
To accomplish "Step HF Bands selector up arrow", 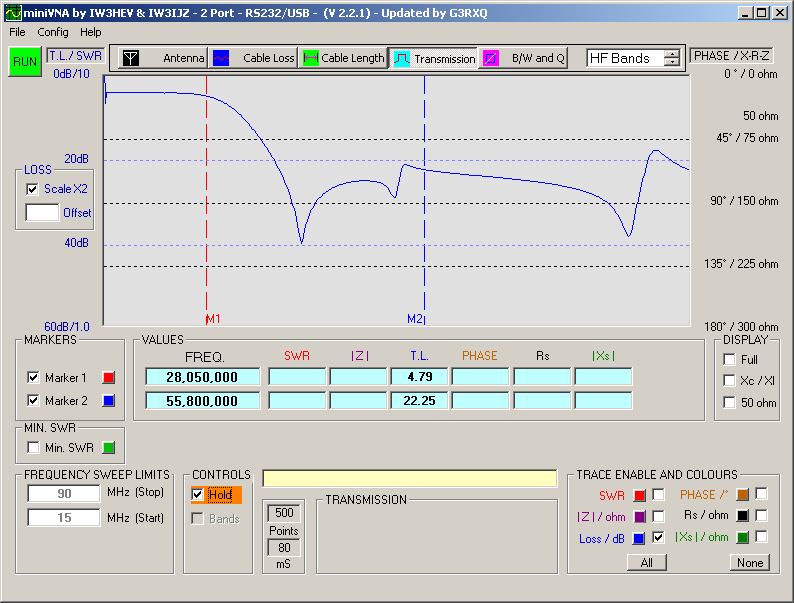I will [x=672, y=54].
